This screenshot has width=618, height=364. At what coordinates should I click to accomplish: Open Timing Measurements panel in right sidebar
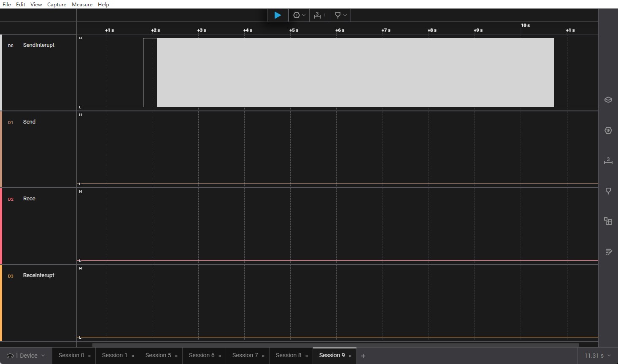608,161
